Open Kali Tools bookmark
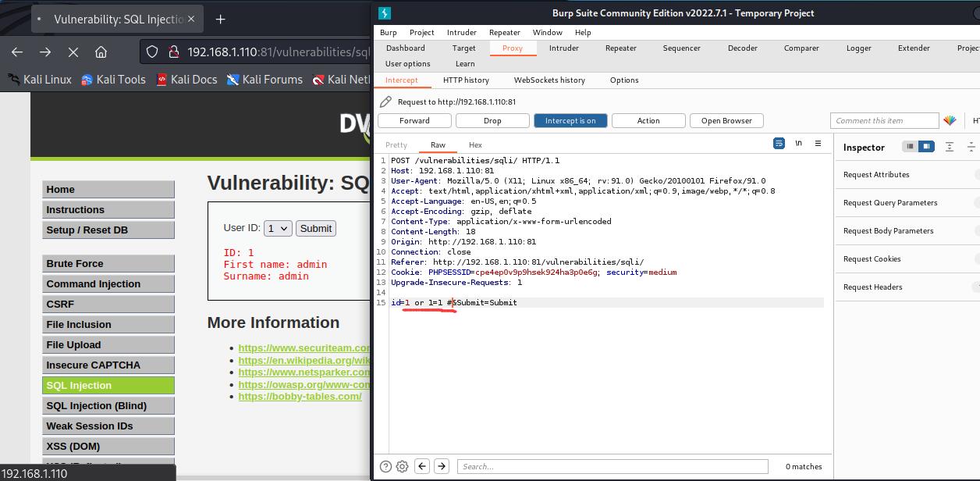The width and height of the screenshot is (980, 481). pyautogui.click(x=113, y=79)
